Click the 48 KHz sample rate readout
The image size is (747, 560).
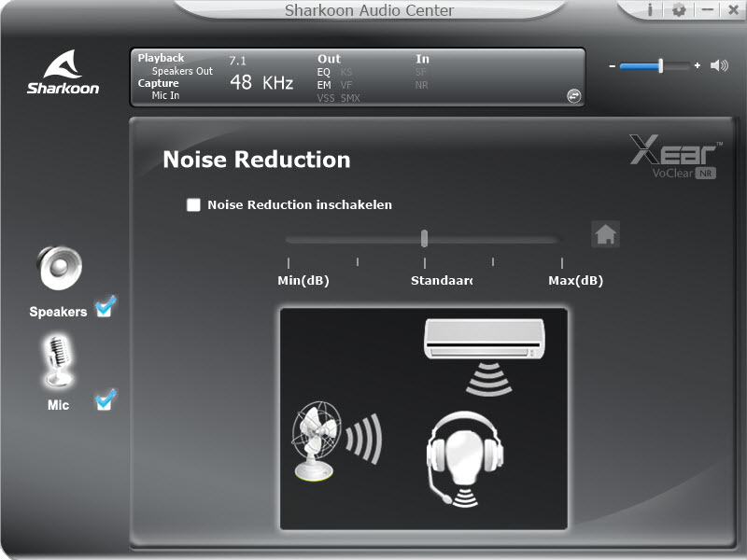click(261, 83)
